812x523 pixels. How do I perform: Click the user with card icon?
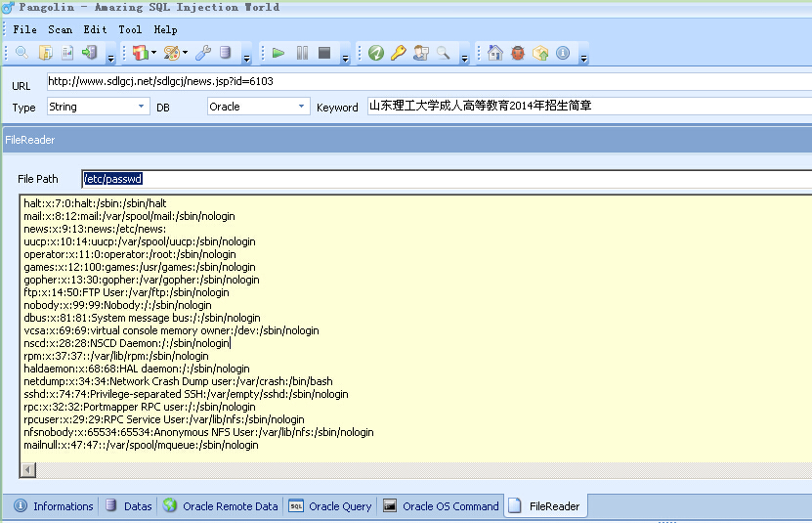(420, 53)
